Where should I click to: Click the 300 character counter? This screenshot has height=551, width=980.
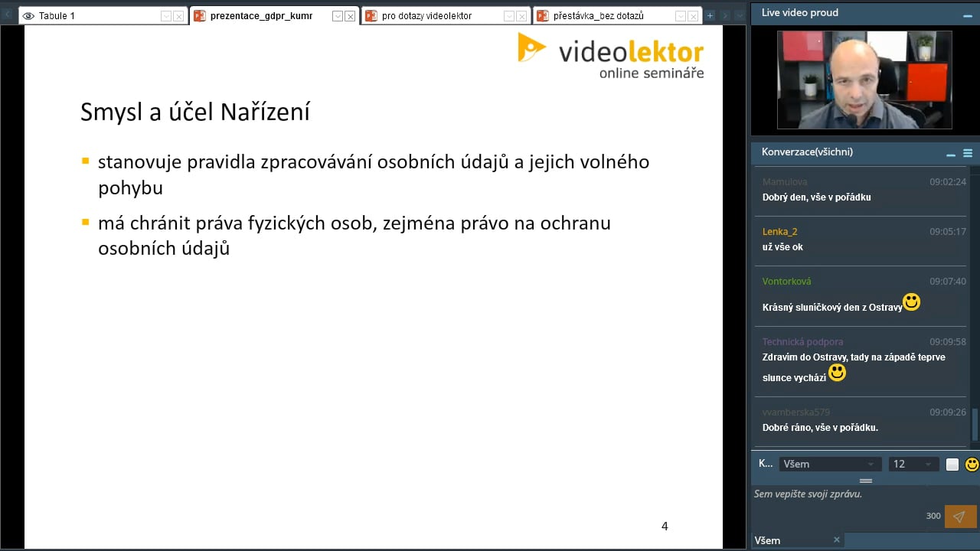click(x=933, y=516)
